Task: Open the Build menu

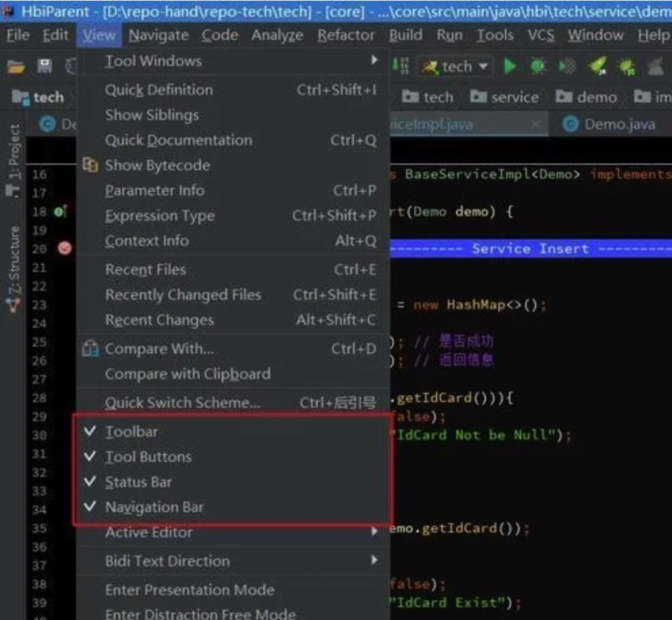Action: (406, 35)
